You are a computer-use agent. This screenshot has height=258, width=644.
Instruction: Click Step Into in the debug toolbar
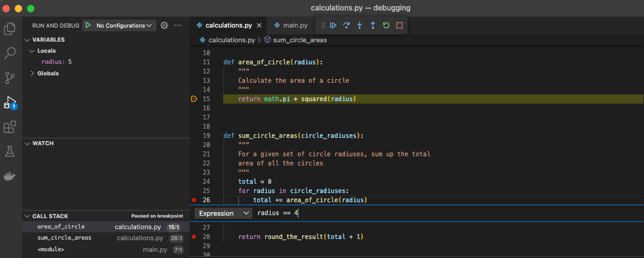pyautogui.click(x=360, y=25)
